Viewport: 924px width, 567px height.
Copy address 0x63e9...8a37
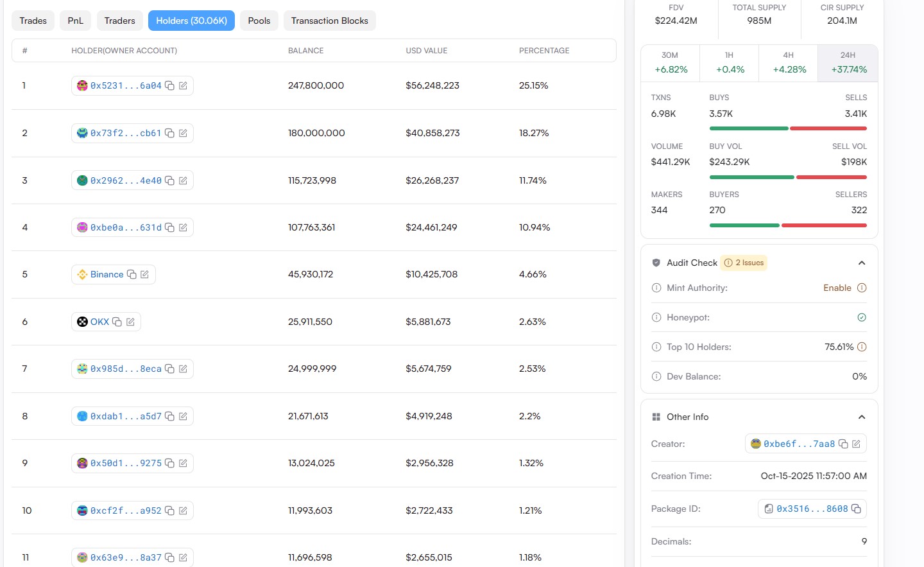pyautogui.click(x=169, y=557)
